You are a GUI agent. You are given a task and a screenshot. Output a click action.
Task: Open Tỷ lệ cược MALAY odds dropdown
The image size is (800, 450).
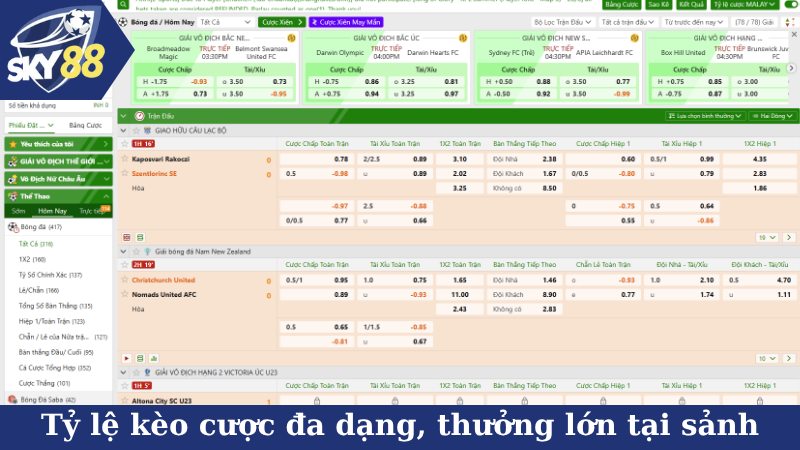pyautogui.click(x=744, y=4)
